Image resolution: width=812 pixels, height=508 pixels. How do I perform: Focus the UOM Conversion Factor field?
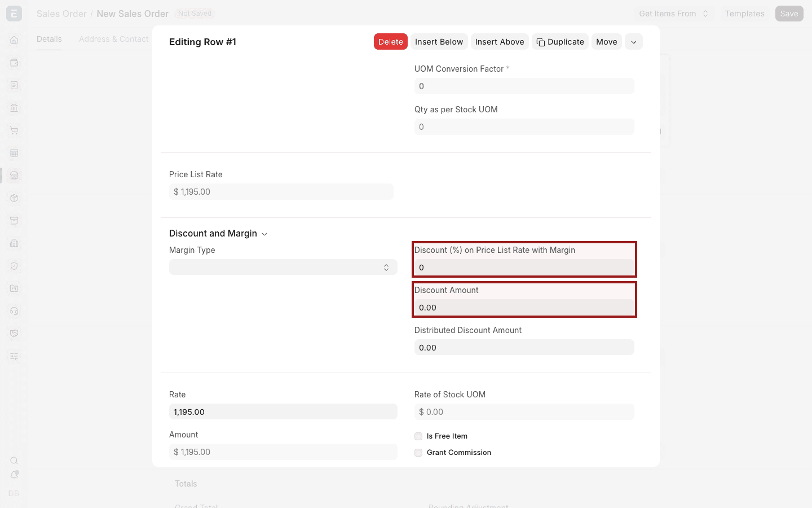[x=524, y=86]
